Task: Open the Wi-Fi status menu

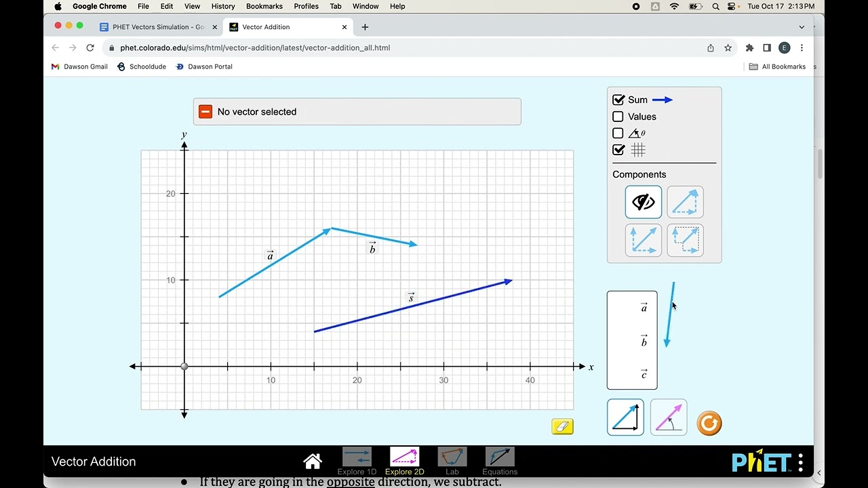Action: click(x=674, y=6)
